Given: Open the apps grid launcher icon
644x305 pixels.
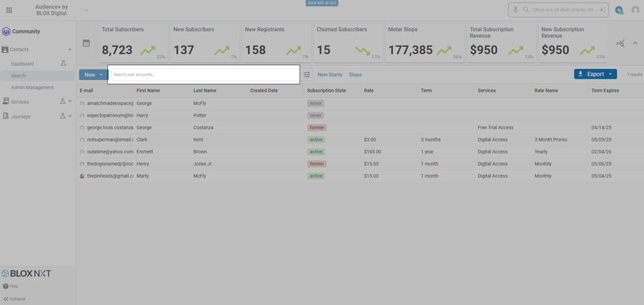Looking at the screenshot, I should click(x=9, y=10).
